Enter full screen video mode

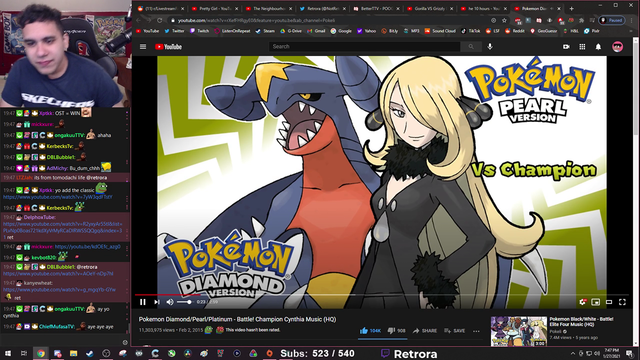tap(622, 302)
